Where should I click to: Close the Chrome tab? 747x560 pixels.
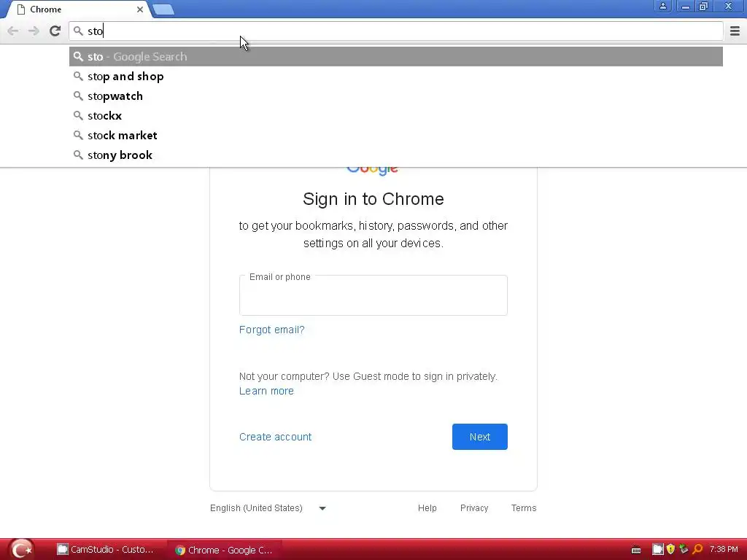click(139, 9)
